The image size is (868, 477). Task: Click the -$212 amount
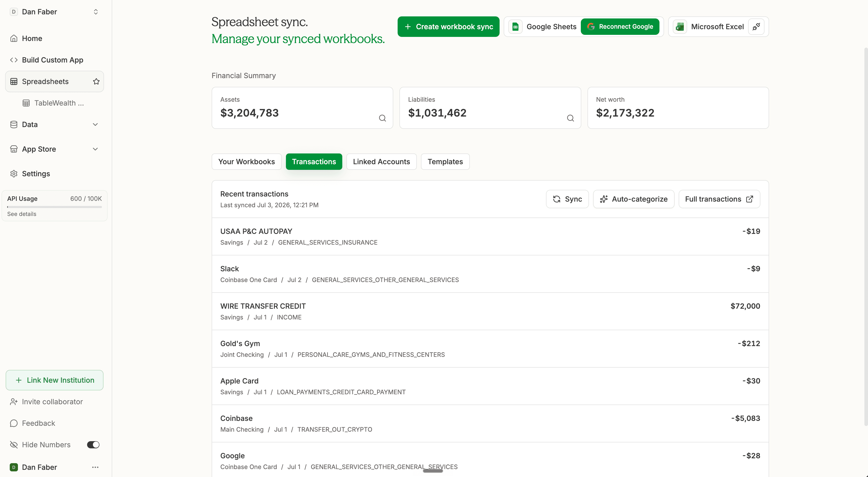(x=749, y=344)
